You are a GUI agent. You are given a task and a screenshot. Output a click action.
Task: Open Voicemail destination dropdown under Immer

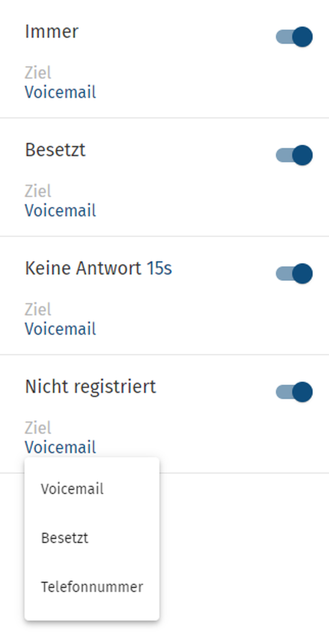60,92
